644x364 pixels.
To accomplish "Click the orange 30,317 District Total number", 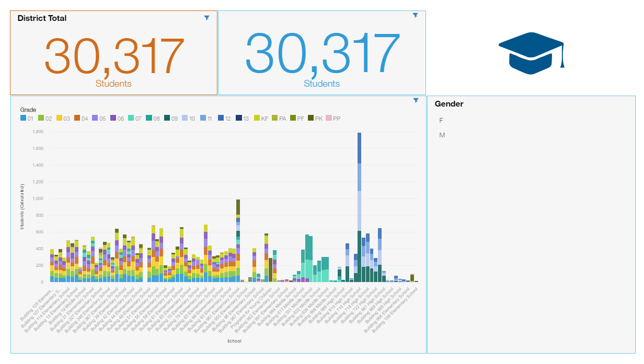I will click(x=114, y=56).
